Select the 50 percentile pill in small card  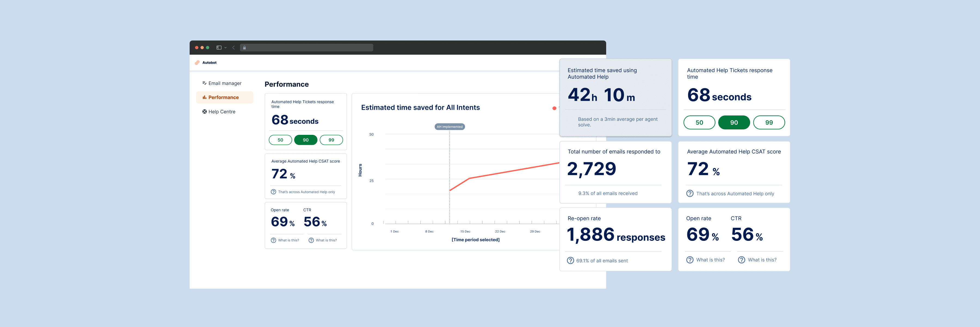(x=281, y=140)
